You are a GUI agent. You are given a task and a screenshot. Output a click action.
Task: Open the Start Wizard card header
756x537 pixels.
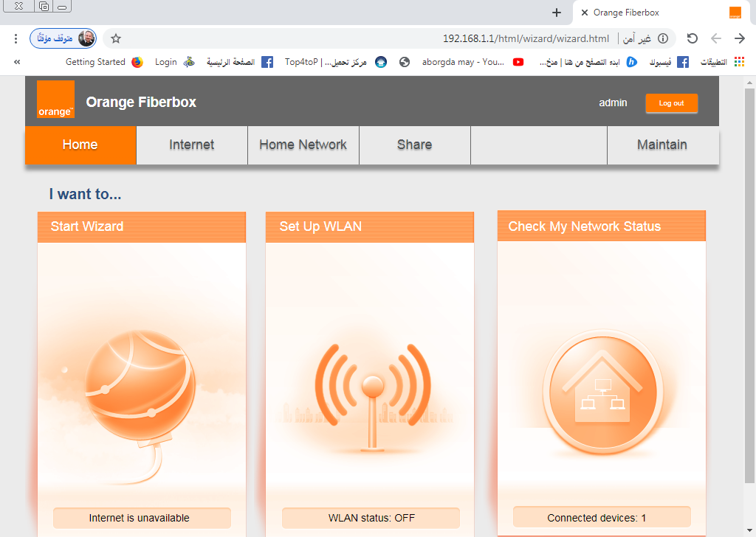pyautogui.click(x=142, y=227)
